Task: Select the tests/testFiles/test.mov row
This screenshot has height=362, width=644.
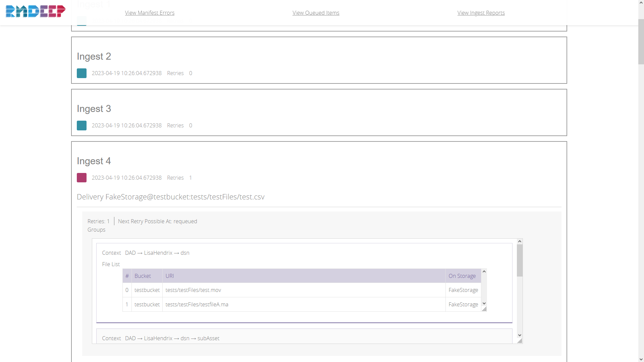Action: (x=193, y=290)
